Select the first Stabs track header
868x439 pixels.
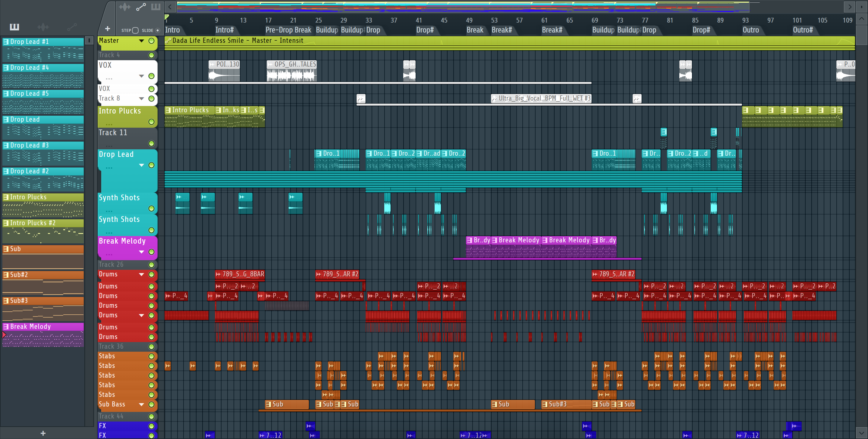[x=127, y=356]
